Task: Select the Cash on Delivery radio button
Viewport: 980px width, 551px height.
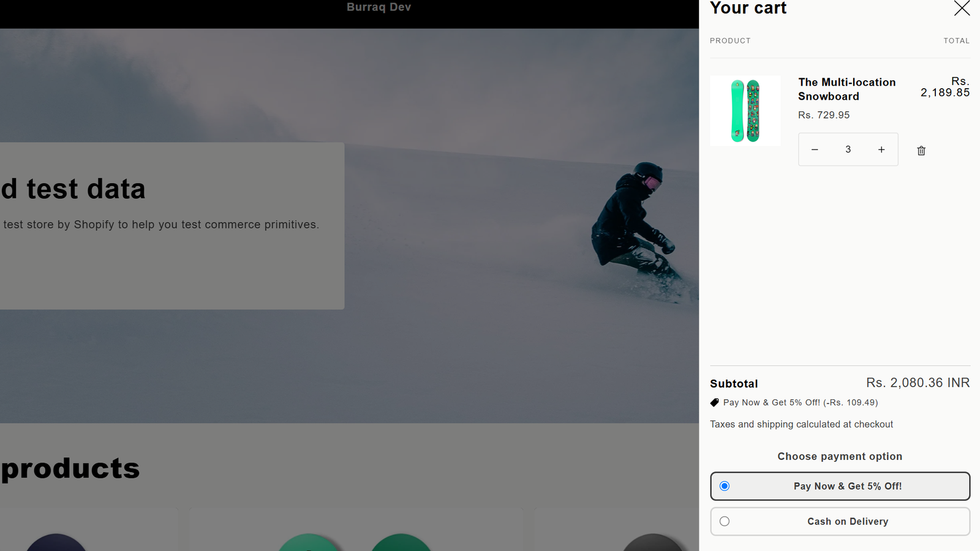Action: tap(725, 522)
